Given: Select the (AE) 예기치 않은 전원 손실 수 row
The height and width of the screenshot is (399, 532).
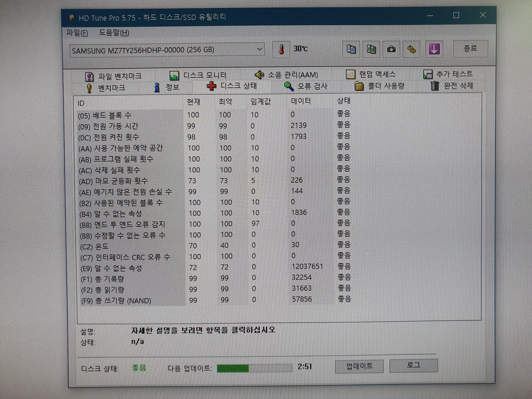Looking at the screenshot, I should coord(215,191).
